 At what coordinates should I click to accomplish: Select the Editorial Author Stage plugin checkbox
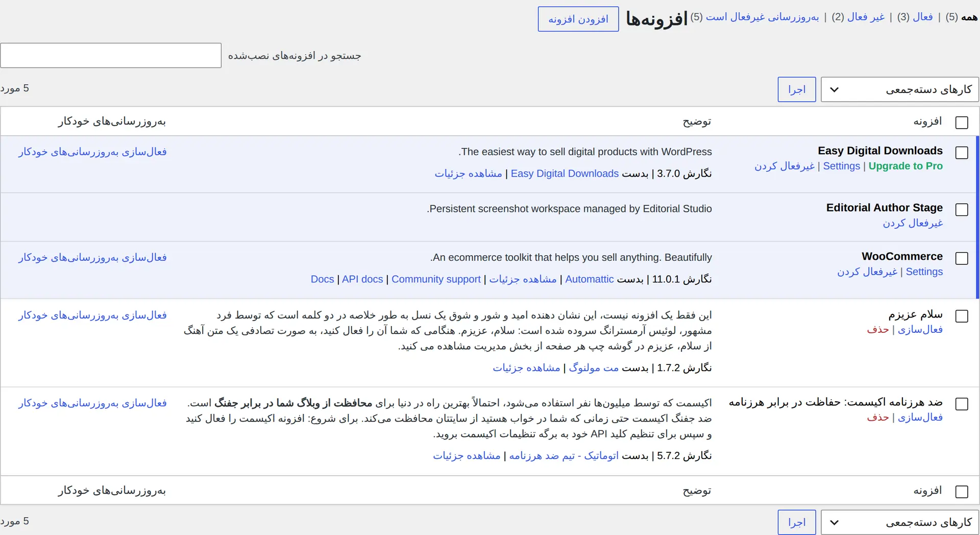pyautogui.click(x=962, y=210)
